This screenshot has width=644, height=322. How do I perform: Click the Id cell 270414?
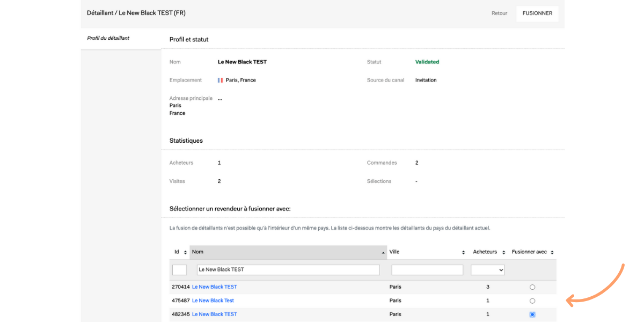point(181,287)
